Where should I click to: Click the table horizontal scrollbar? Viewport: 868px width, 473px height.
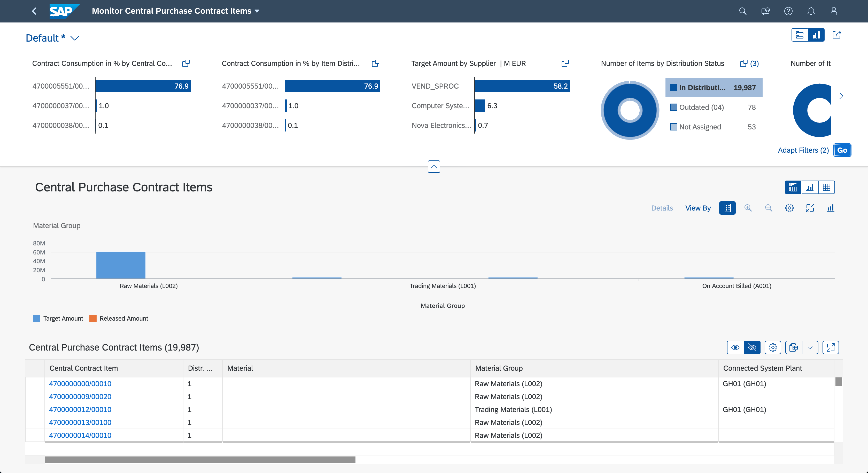[200, 459]
